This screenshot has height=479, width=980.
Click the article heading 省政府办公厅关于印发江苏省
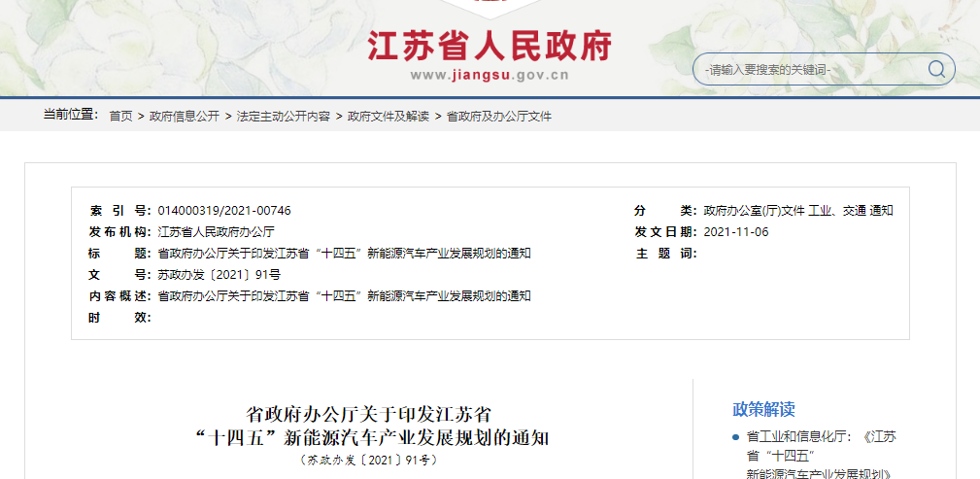click(369, 415)
